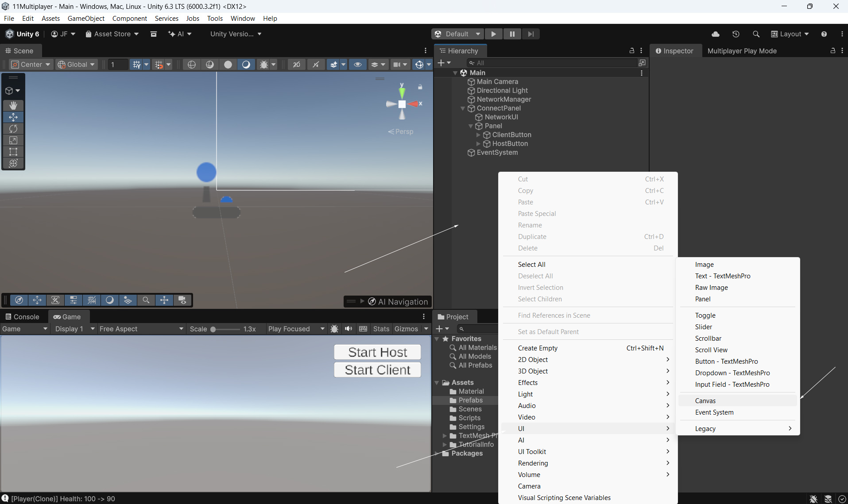Toggle Stats overlay in Game view
The image size is (848, 504).
point(381,329)
